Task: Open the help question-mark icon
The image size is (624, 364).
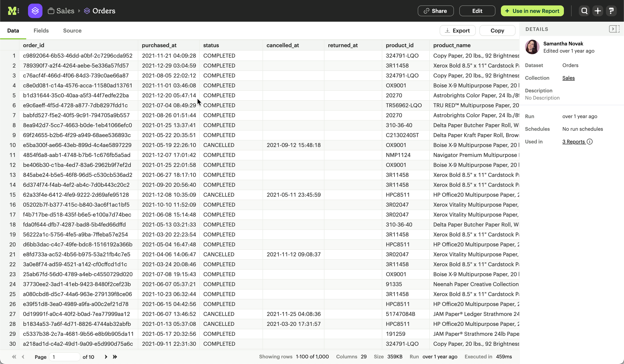Action: point(611,11)
